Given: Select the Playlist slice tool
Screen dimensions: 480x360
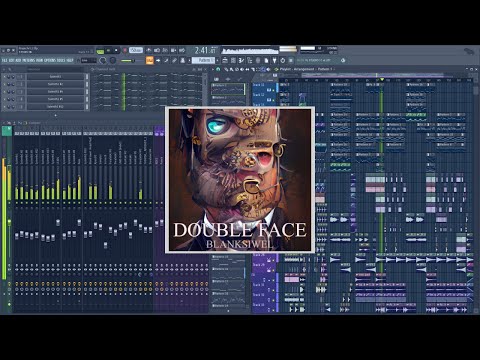Looking at the screenshot, I should pyautogui.click(x=253, y=69).
